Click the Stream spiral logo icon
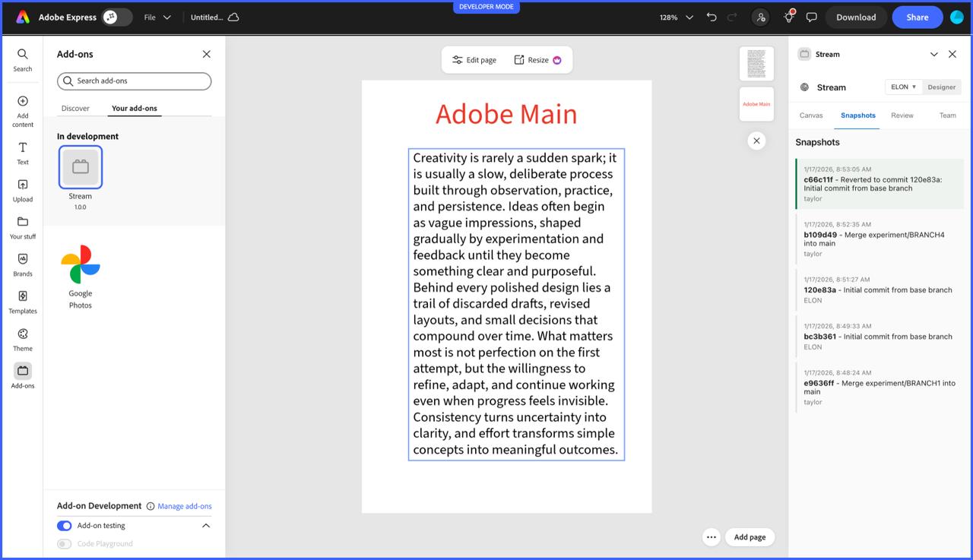 point(804,87)
